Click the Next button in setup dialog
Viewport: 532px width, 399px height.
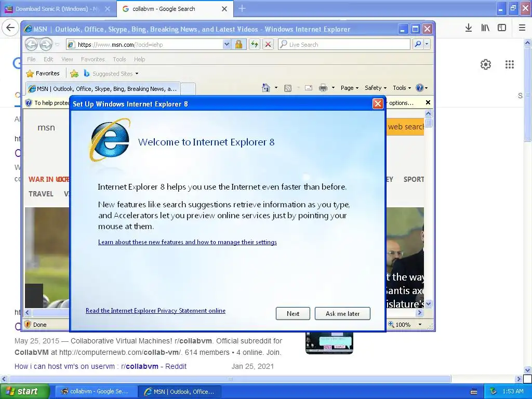[293, 313]
